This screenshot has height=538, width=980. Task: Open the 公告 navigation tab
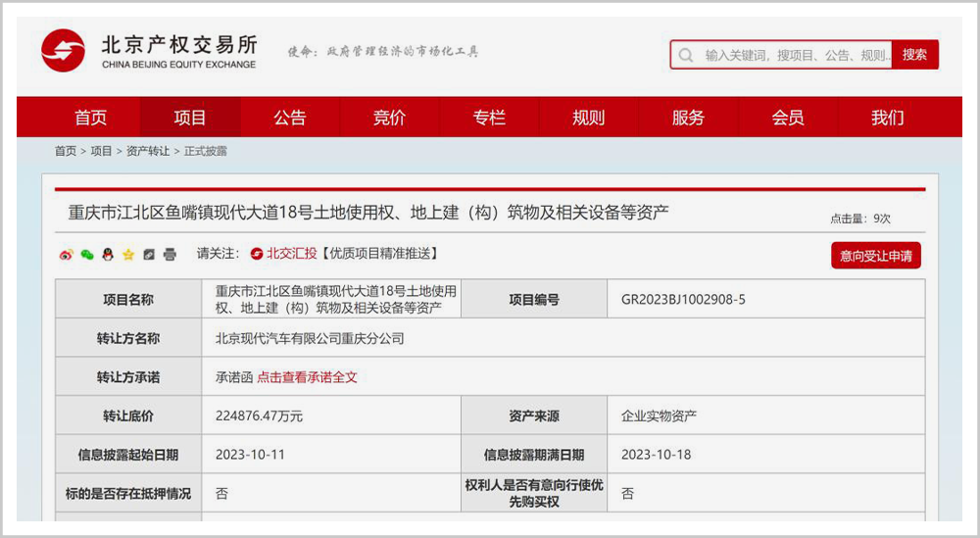[290, 118]
